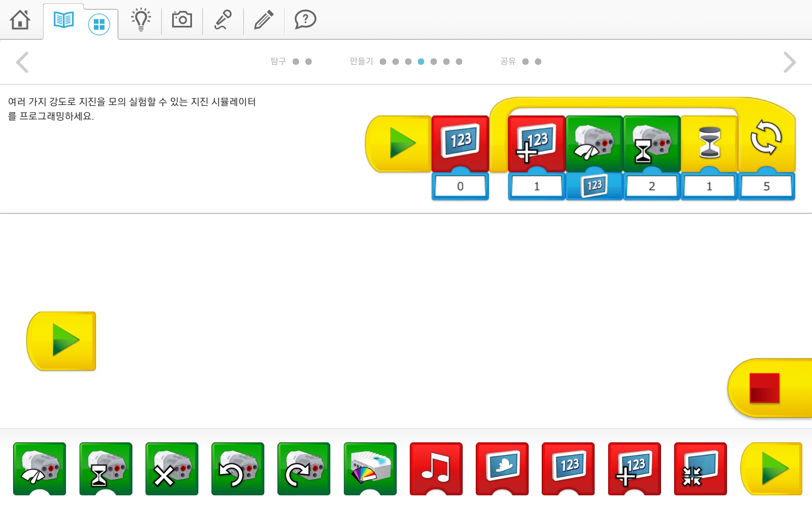Stop all programs with red stop button
Screen dimensions: 812x508
770,388
